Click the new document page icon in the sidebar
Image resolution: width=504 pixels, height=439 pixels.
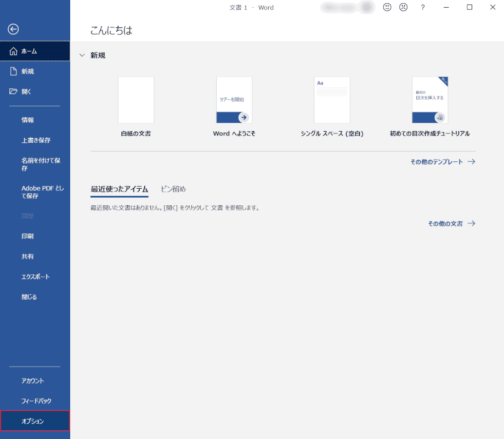click(x=14, y=71)
